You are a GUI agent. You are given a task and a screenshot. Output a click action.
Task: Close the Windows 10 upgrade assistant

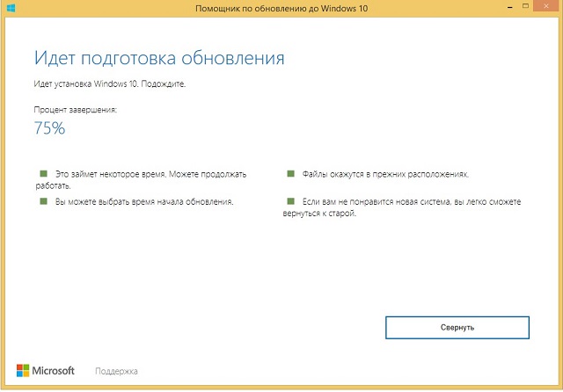(545, 8)
